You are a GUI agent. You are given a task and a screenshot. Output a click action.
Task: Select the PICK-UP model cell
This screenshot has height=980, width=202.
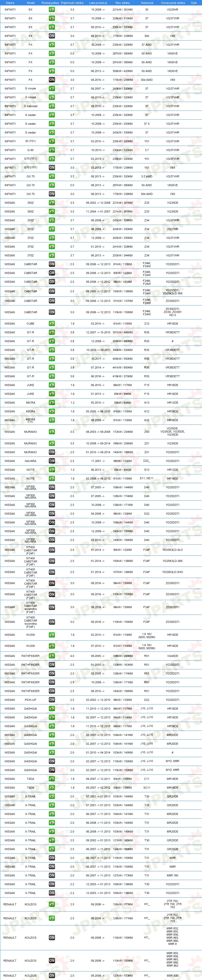click(x=30, y=700)
